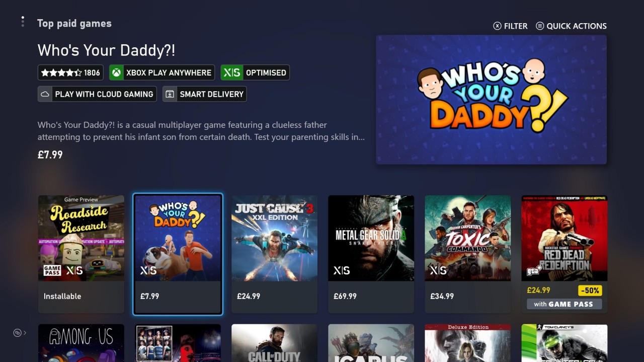Open Toxic Commando game tile
Screen dimensions: 644x362
467,254
